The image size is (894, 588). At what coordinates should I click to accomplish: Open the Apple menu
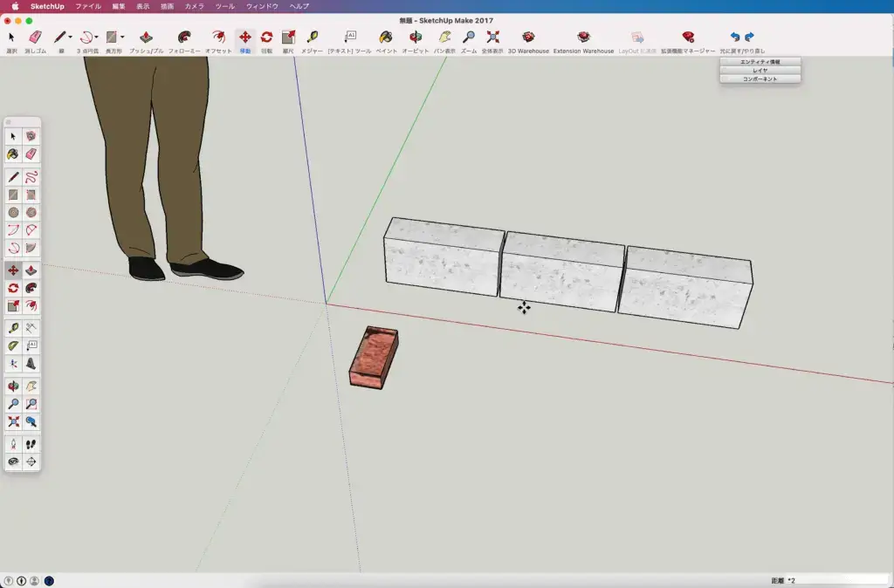tap(16, 6)
